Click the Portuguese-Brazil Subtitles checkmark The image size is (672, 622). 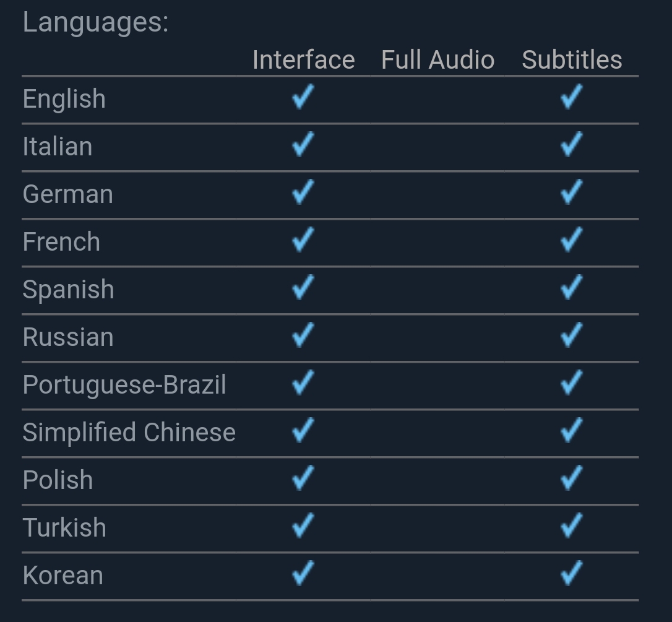[572, 382]
